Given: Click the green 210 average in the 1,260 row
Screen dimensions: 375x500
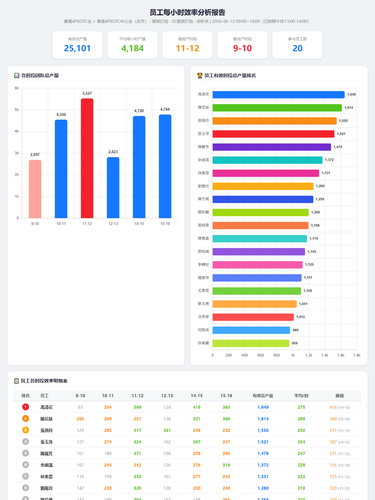Looking at the screenshot, I should (x=301, y=488).
